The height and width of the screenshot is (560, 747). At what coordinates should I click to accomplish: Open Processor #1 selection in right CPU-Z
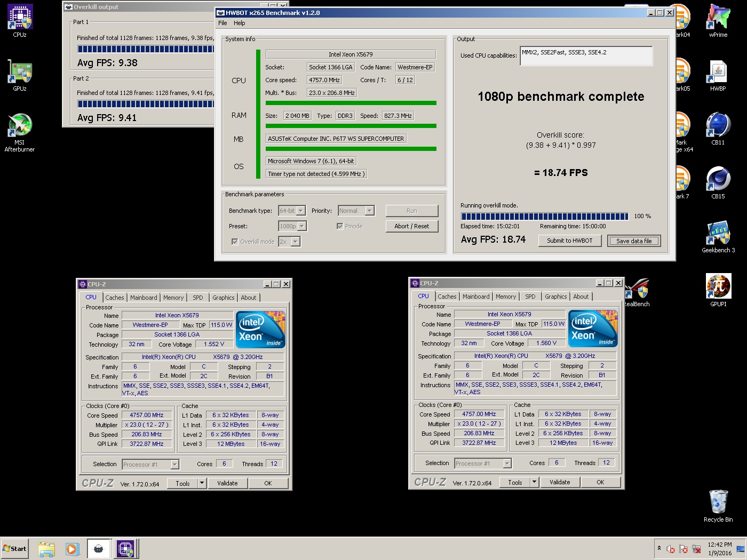[x=483, y=463]
